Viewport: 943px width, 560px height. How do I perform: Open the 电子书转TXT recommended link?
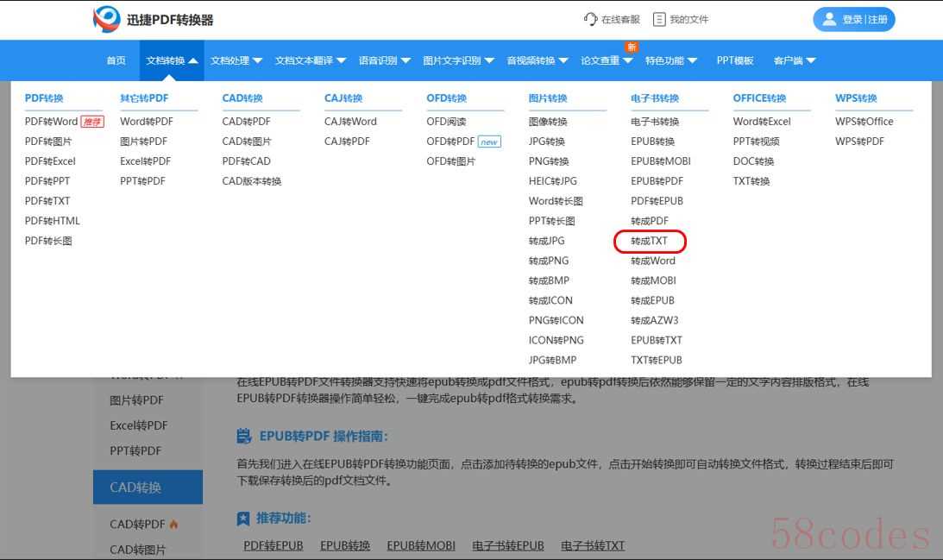tap(593, 545)
